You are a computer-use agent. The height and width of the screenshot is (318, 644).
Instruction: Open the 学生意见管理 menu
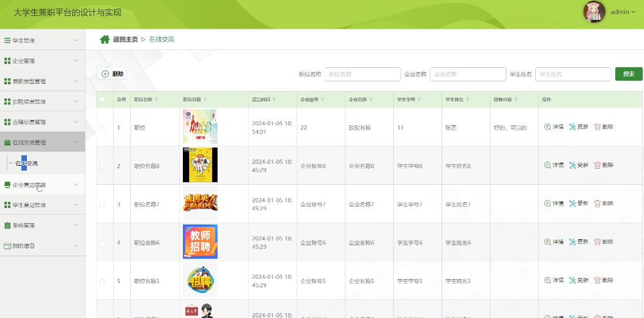coord(43,205)
